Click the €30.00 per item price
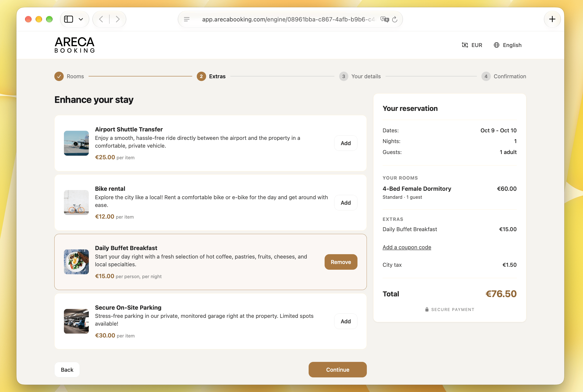Image resolution: width=583 pixels, height=392 pixels. [x=115, y=335]
